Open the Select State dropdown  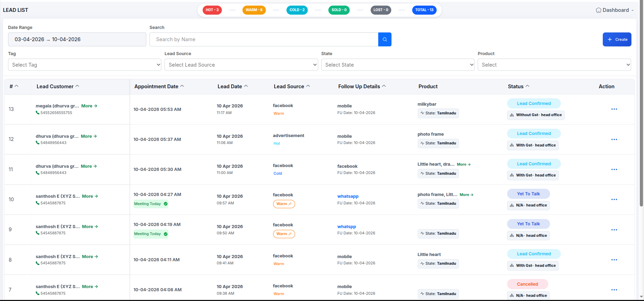397,65
